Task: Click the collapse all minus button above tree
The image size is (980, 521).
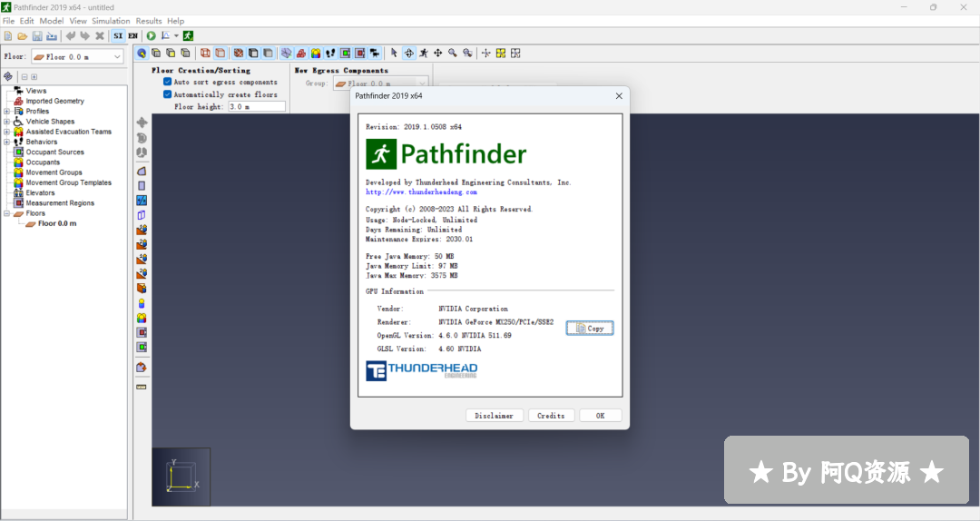Action: pyautogui.click(x=24, y=77)
